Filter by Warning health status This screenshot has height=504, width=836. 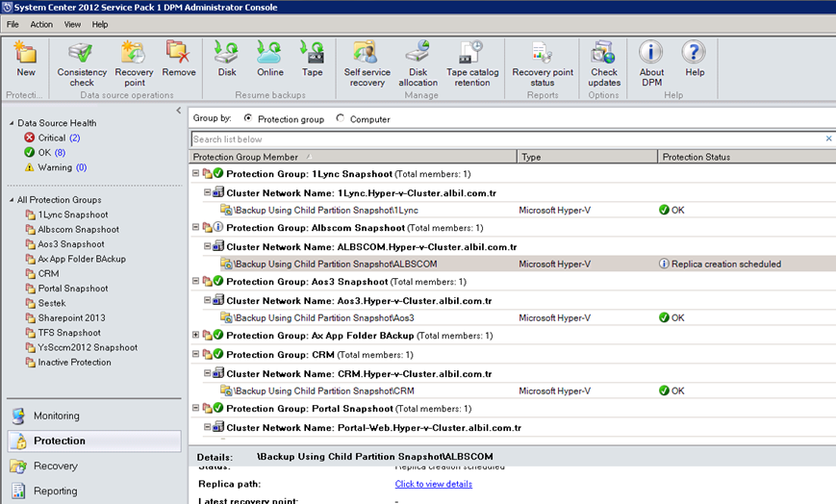(x=56, y=167)
